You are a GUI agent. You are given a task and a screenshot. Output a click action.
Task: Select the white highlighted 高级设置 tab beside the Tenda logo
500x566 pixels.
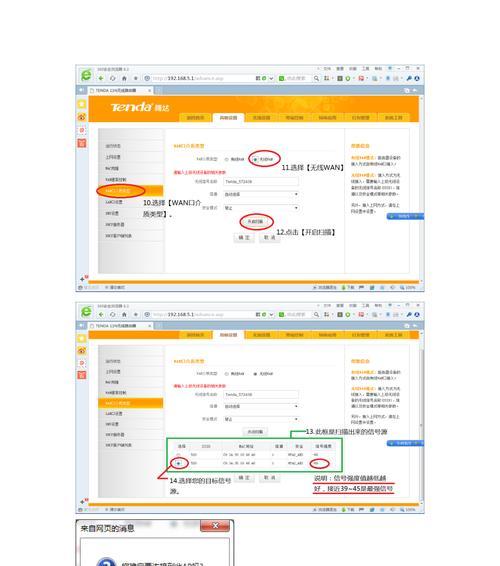click(x=229, y=118)
